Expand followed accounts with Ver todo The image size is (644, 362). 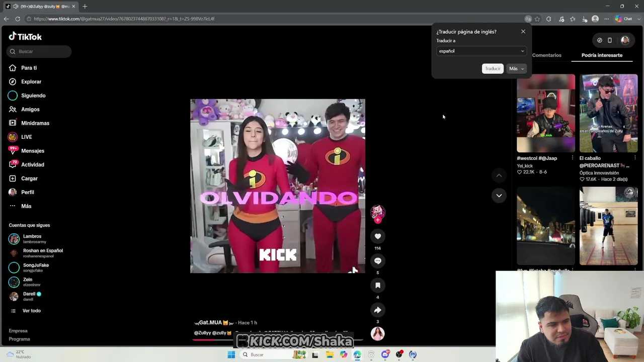point(31,311)
